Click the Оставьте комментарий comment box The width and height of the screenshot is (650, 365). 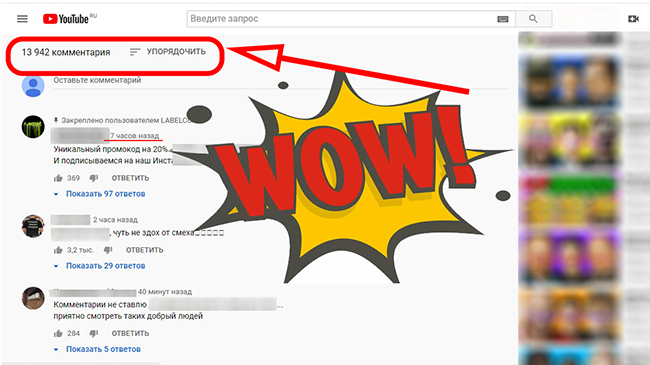[x=281, y=80]
